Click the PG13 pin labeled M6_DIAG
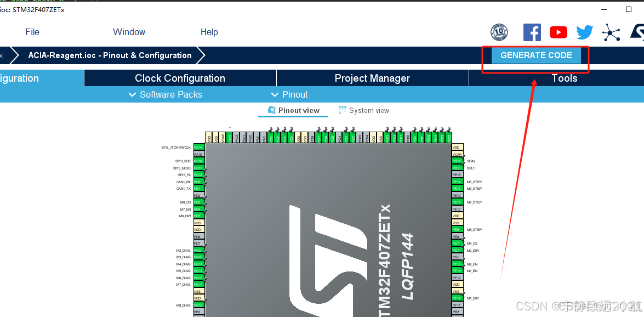This screenshot has width=644, height=317. click(199, 278)
